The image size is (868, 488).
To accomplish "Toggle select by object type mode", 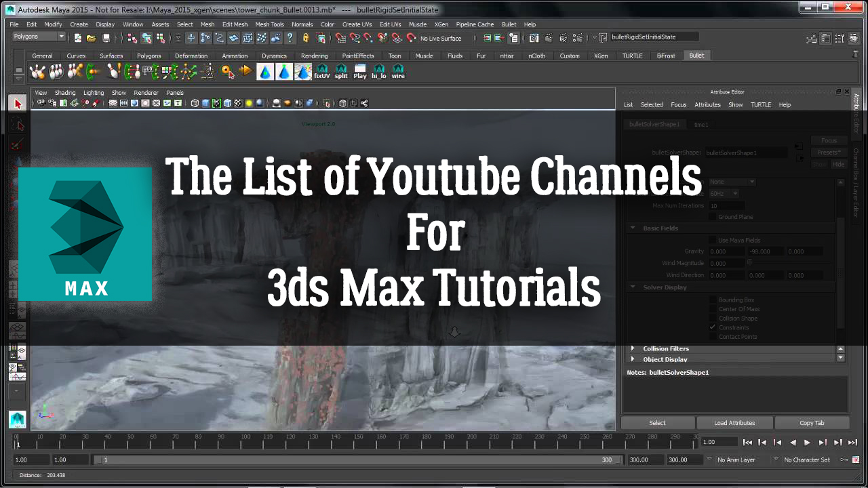I will 146,38.
